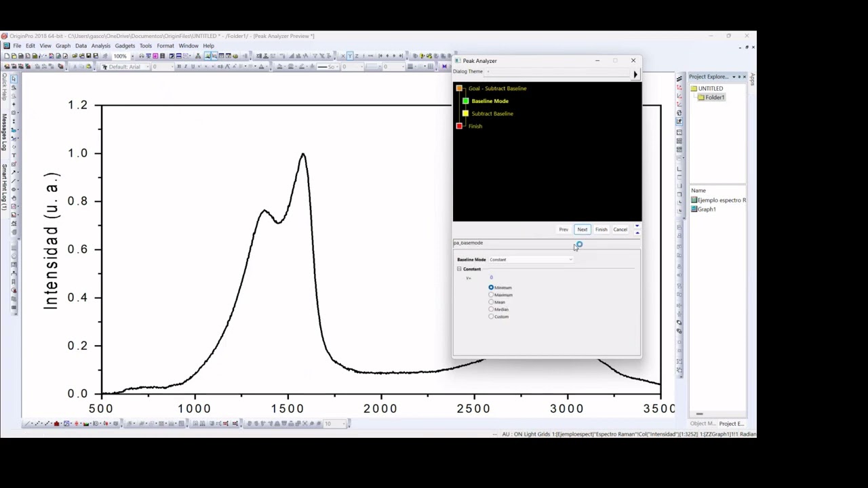Click the orange Goal step icon
This screenshot has width=868, height=488.
pos(459,88)
